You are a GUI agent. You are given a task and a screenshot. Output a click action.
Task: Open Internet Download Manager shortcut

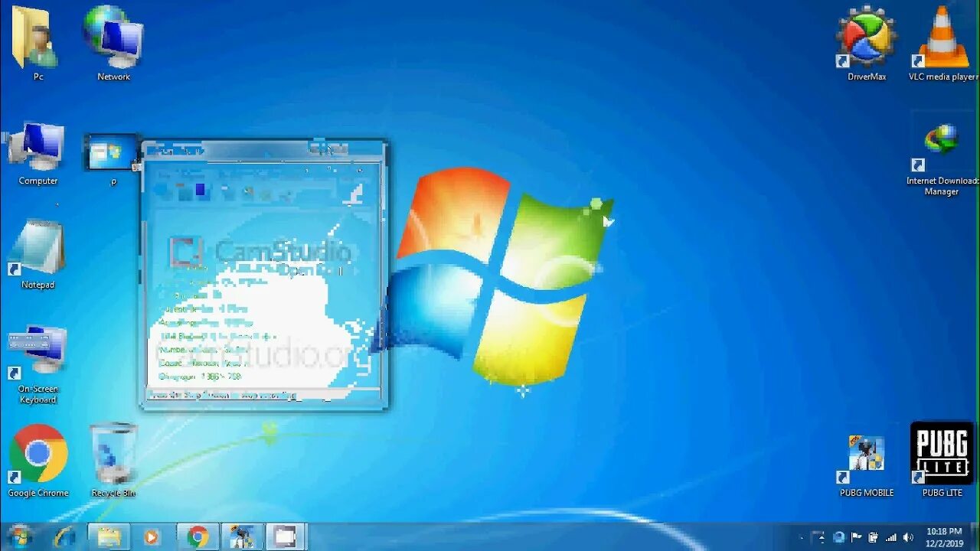tap(942, 159)
